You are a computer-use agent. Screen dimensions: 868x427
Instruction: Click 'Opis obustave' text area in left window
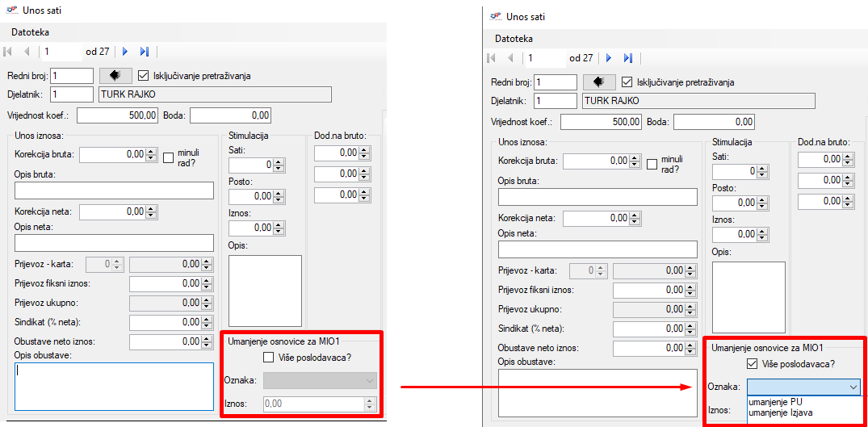(113, 387)
